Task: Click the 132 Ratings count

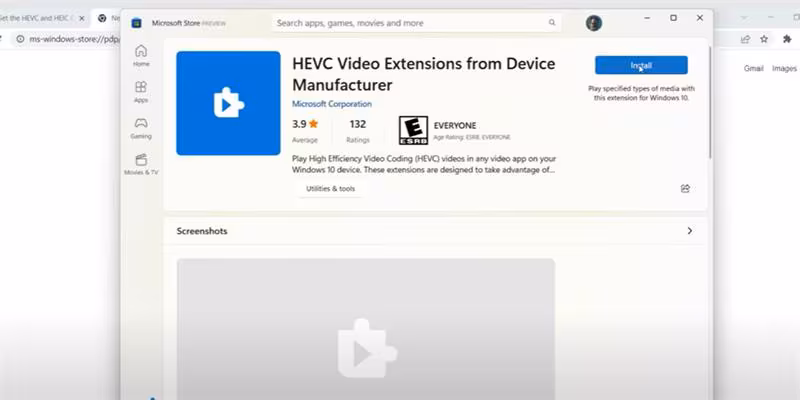Action: coord(358,131)
